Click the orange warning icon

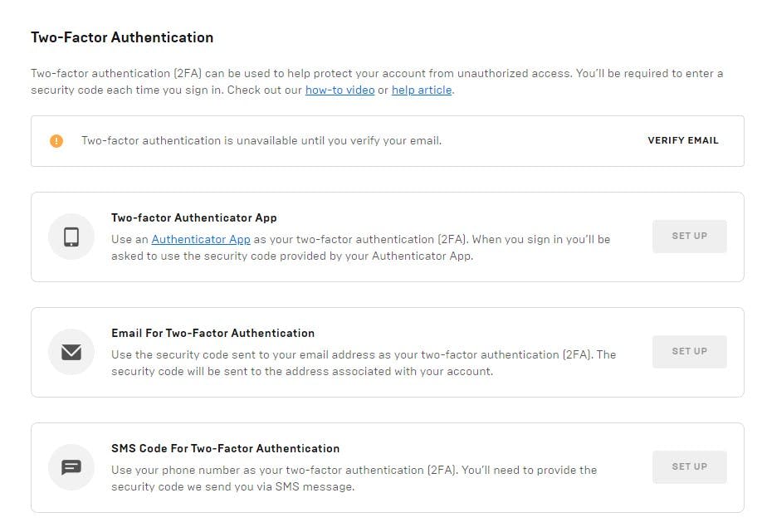tap(56, 140)
